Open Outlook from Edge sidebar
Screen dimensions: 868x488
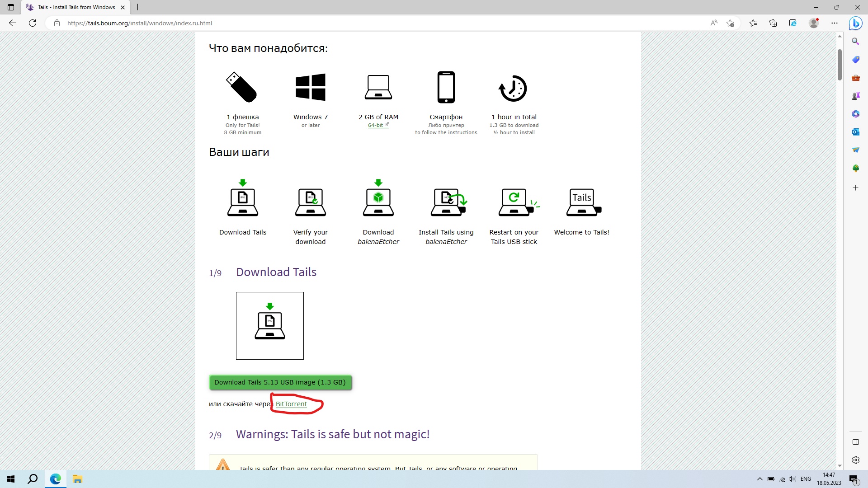pyautogui.click(x=855, y=132)
